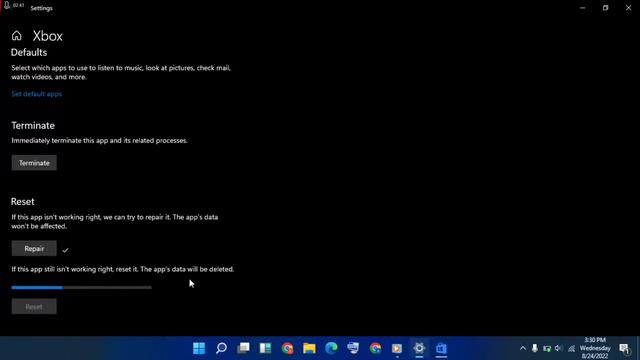
Task: Open the volume speaker tray icon
Action: (x=558, y=348)
